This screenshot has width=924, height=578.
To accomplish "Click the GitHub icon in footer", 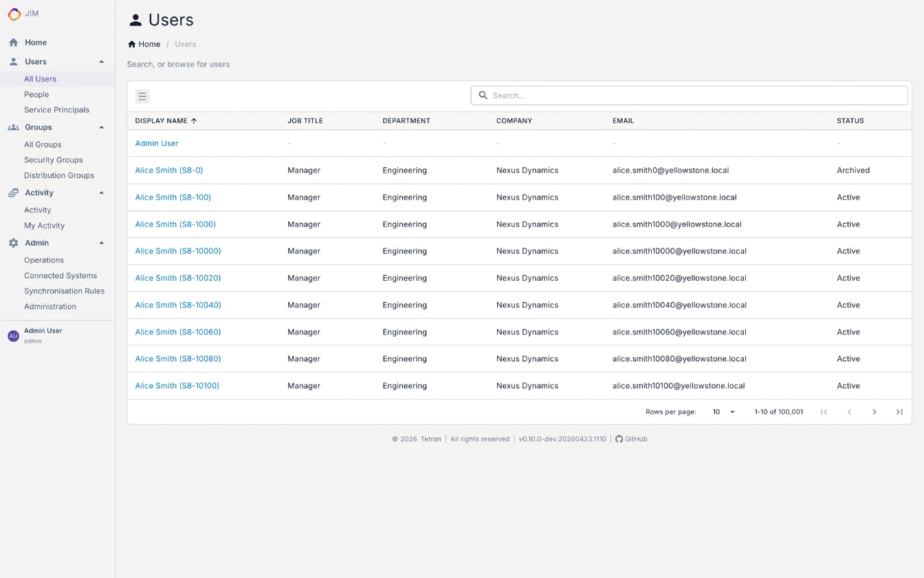I will (619, 439).
